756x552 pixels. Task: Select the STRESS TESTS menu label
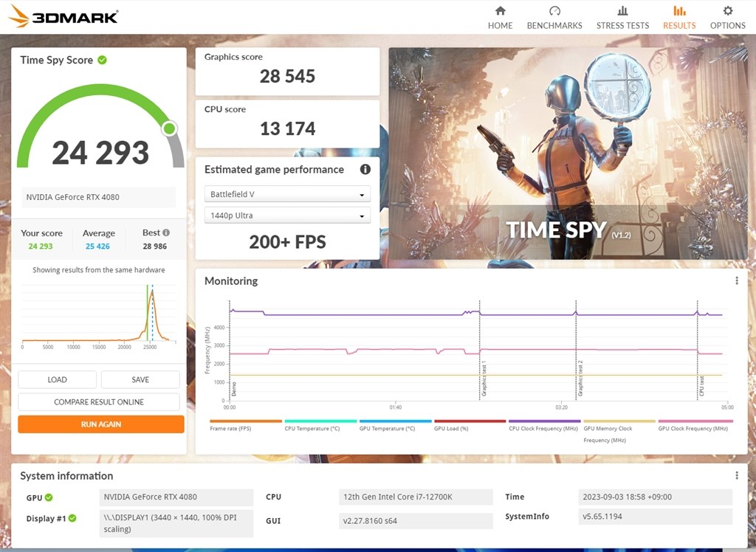622,26
